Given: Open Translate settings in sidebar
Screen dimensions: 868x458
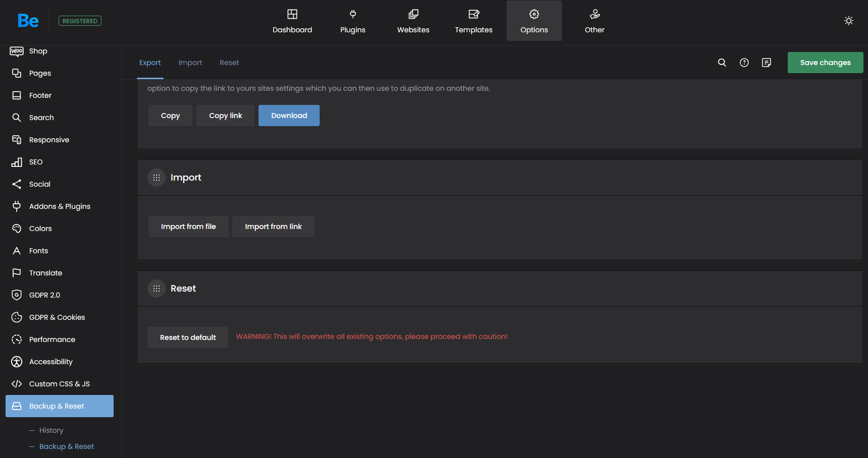Looking at the screenshot, I should click(x=60, y=273).
